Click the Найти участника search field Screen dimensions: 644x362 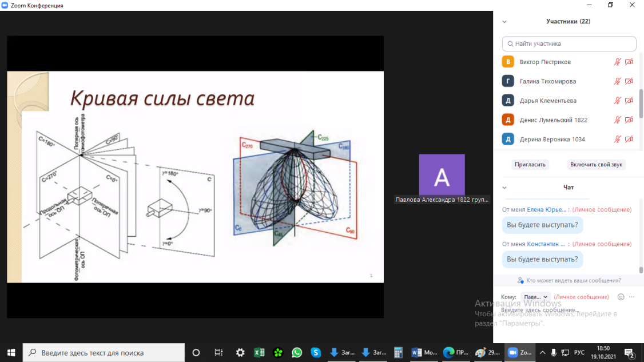[x=569, y=43]
